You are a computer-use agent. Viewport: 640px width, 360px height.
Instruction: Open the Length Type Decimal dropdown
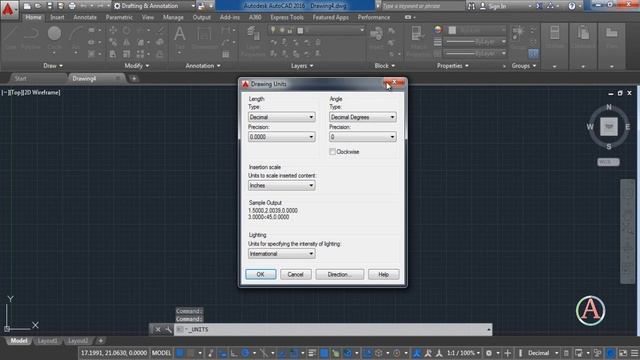point(282,117)
